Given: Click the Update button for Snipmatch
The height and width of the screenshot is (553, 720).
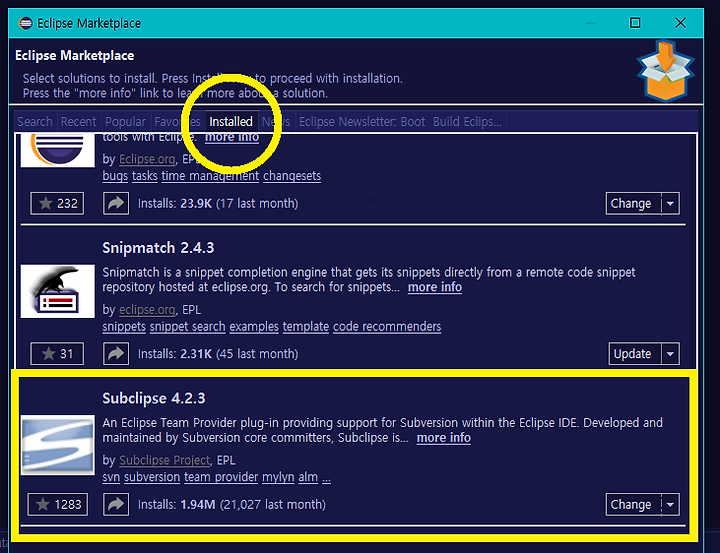Looking at the screenshot, I should [x=635, y=354].
